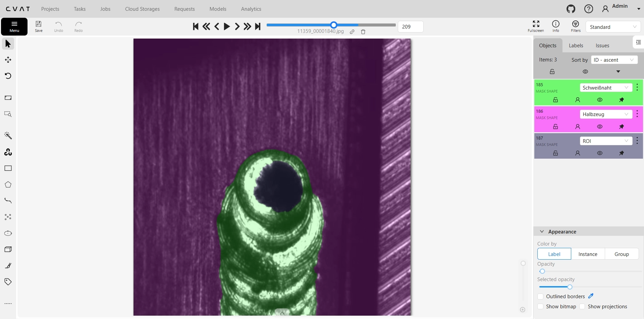Hide the Schweißnaht mask shape 185
The height and width of the screenshot is (319, 644).
coord(600,100)
